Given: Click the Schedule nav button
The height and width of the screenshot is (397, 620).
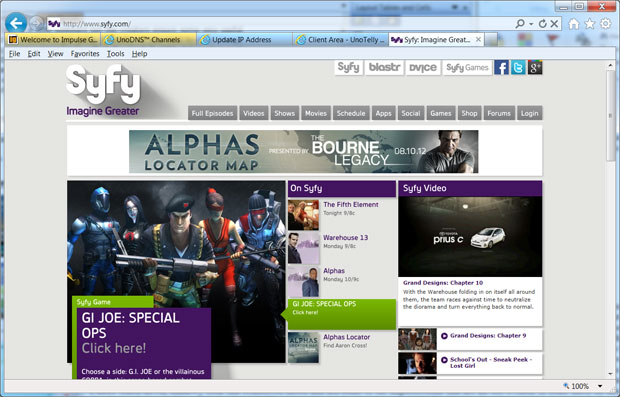Looking at the screenshot, I should 351,113.
